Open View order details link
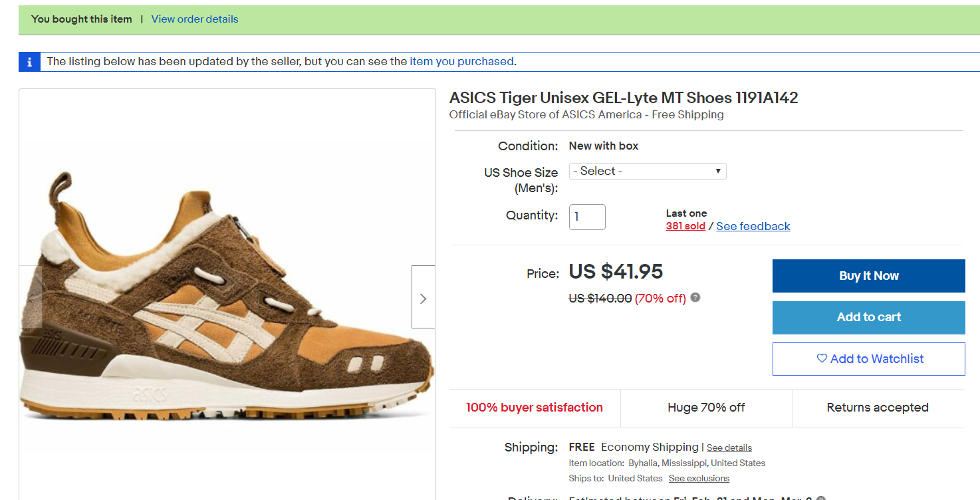Image resolution: width=980 pixels, height=500 pixels. point(195,19)
